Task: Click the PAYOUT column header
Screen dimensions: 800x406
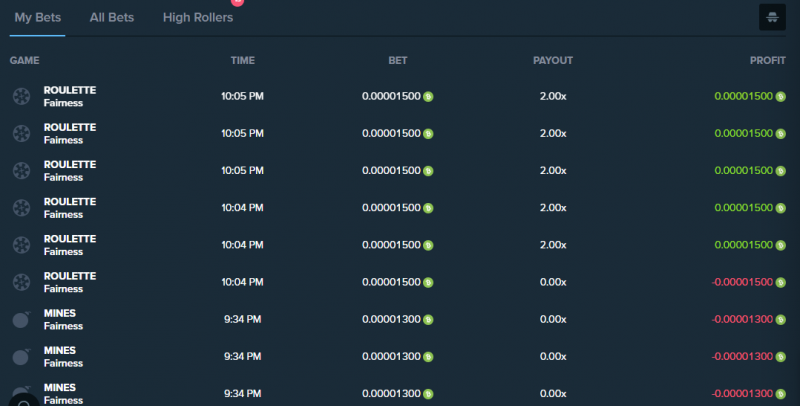Action: click(553, 61)
